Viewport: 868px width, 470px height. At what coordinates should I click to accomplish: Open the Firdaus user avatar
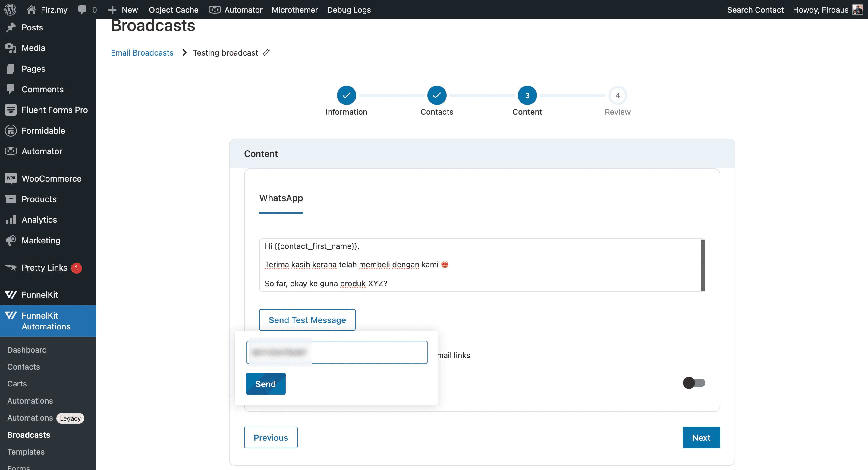(x=857, y=9)
